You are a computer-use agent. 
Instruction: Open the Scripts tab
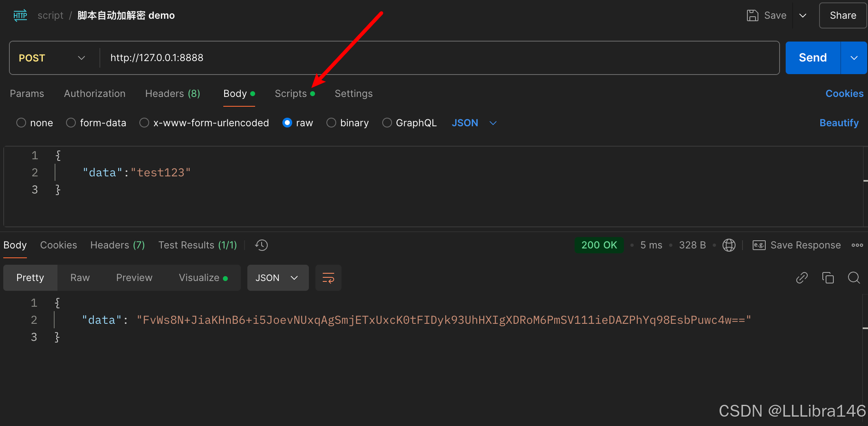pos(295,94)
